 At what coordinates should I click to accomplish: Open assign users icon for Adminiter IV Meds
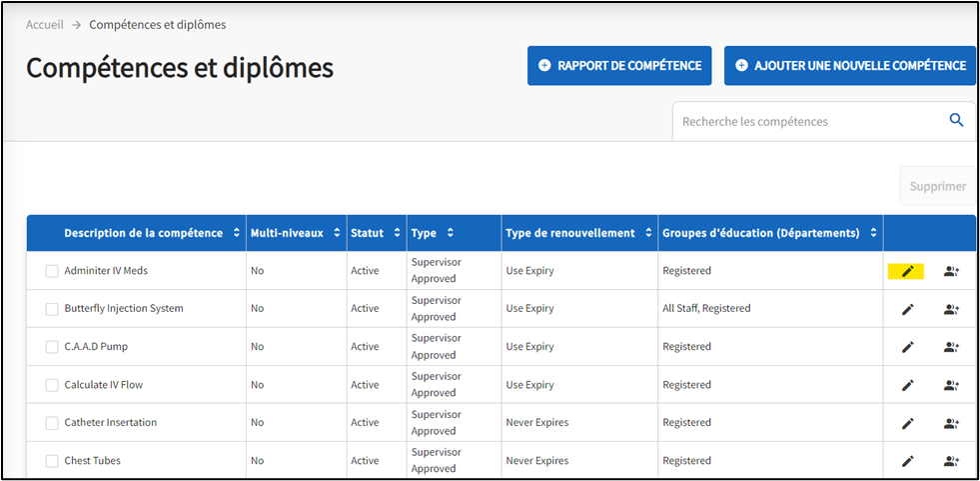(951, 271)
